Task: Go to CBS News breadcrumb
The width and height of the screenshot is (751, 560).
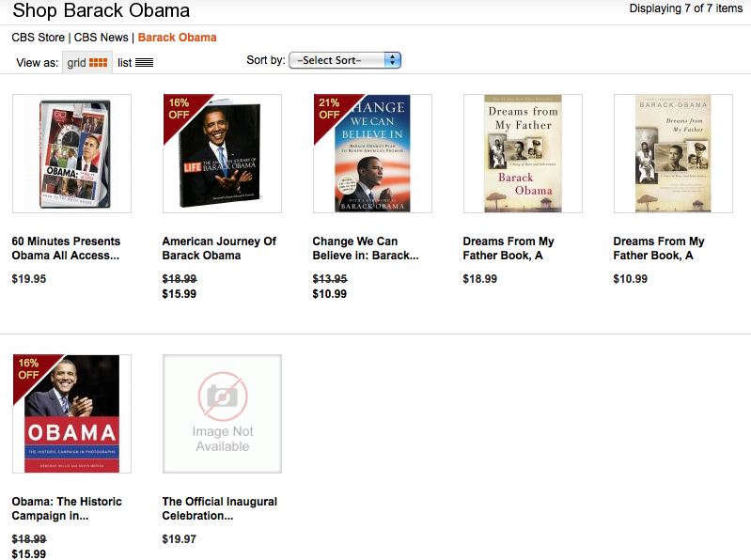Action: point(102,38)
